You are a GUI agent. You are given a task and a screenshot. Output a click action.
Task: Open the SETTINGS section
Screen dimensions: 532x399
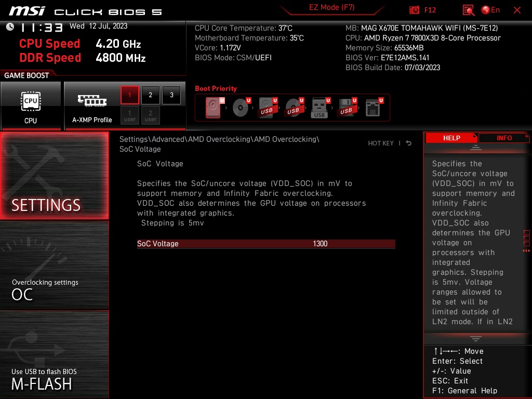[54, 176]
